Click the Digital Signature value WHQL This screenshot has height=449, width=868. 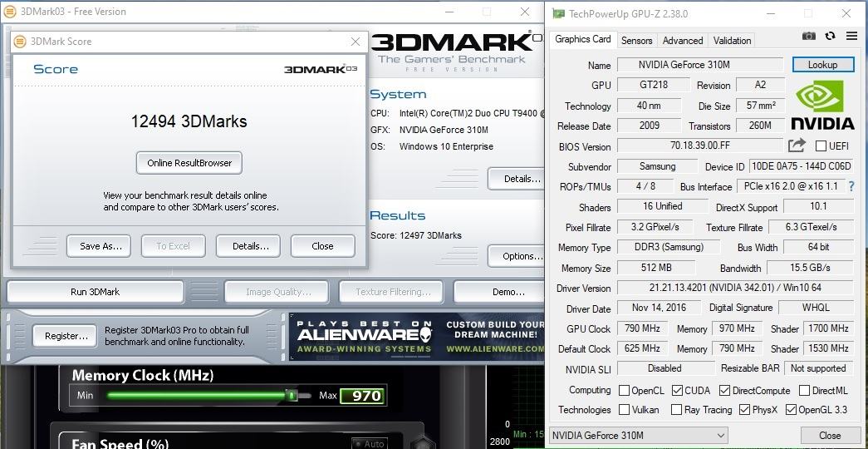(816, 308)
